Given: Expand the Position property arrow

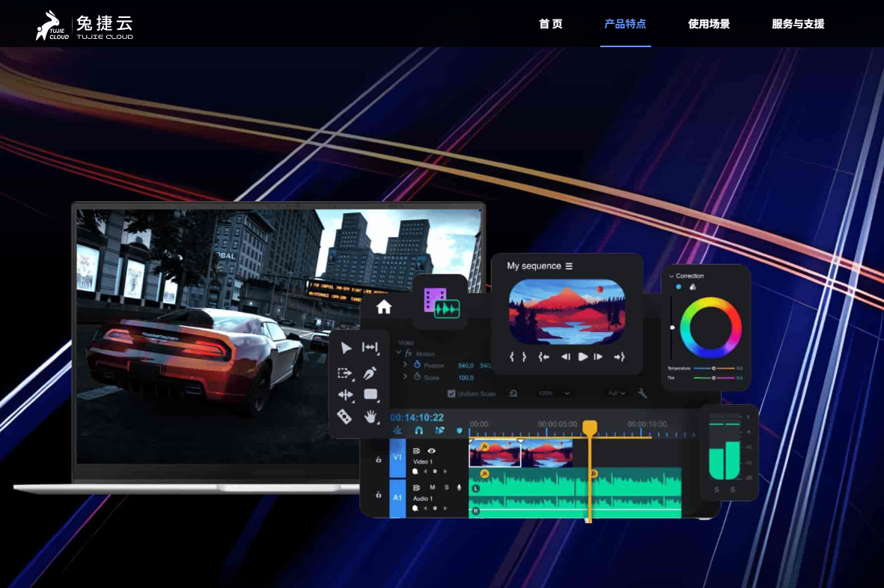Looking at the screenshot, I should [405, 365].
